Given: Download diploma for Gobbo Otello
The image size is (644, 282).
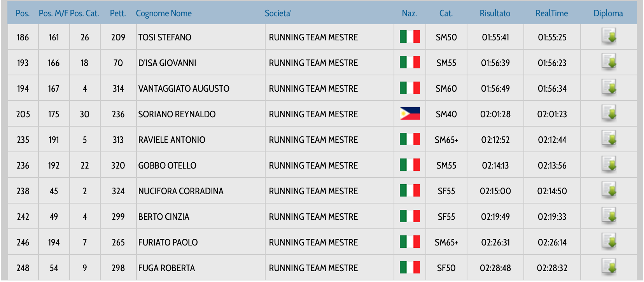Looking at the screenshot, I should 609,165.
